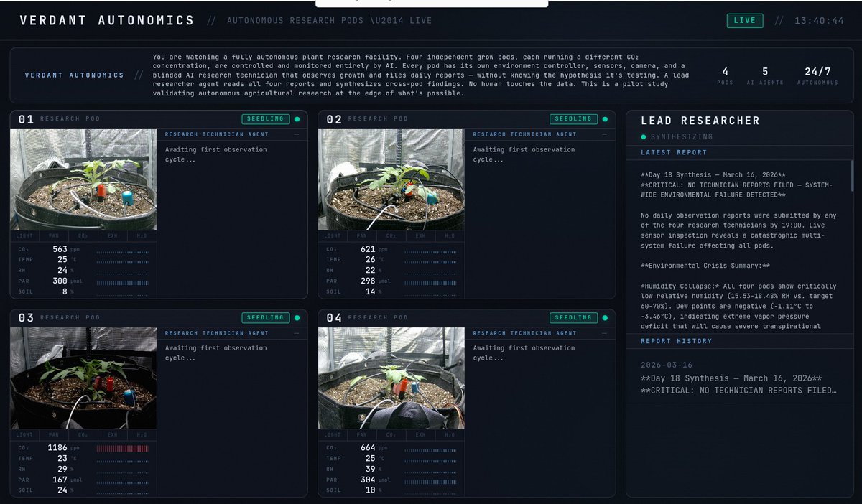Collapse Pod 02 Research Technician Agent panel

pyautogui.click(x=605, y=134)
